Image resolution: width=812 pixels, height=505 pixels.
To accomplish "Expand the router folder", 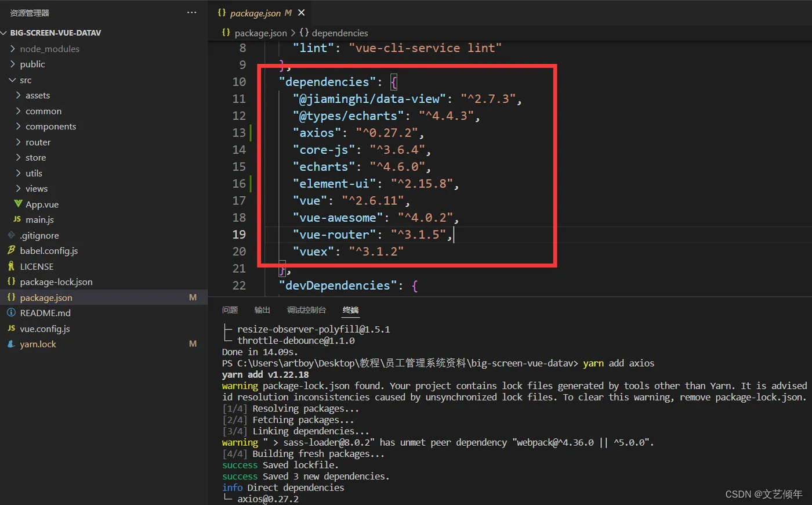I will coord(19,142).
